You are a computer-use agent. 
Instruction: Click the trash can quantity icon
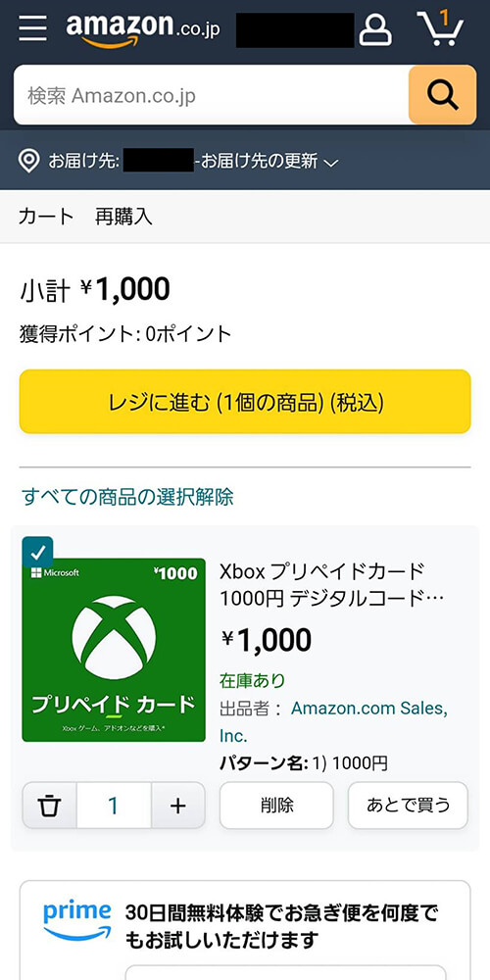(x=49, y=806)
